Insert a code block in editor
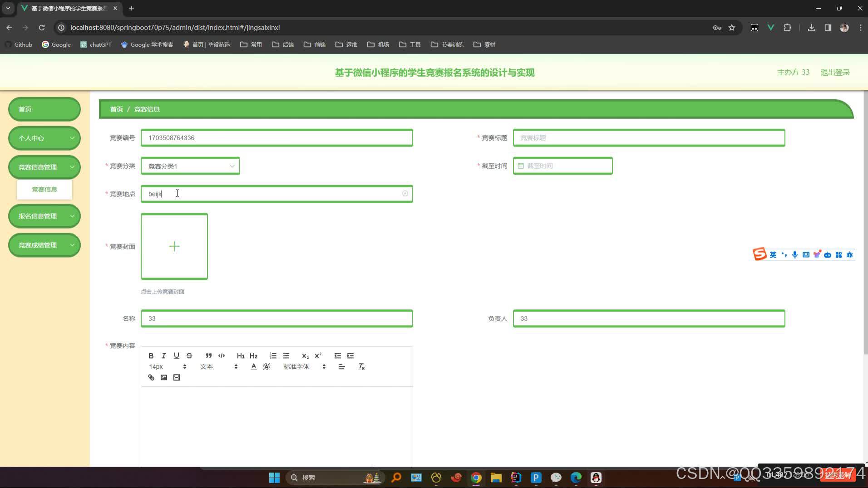The width and height of the screenshot is (868, 488). tap(222, 356)
